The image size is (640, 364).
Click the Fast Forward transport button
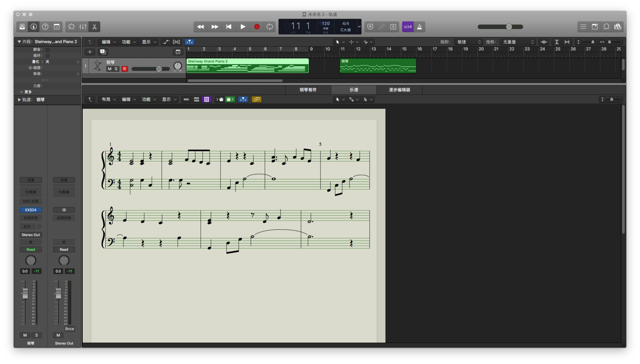[215, 27]
